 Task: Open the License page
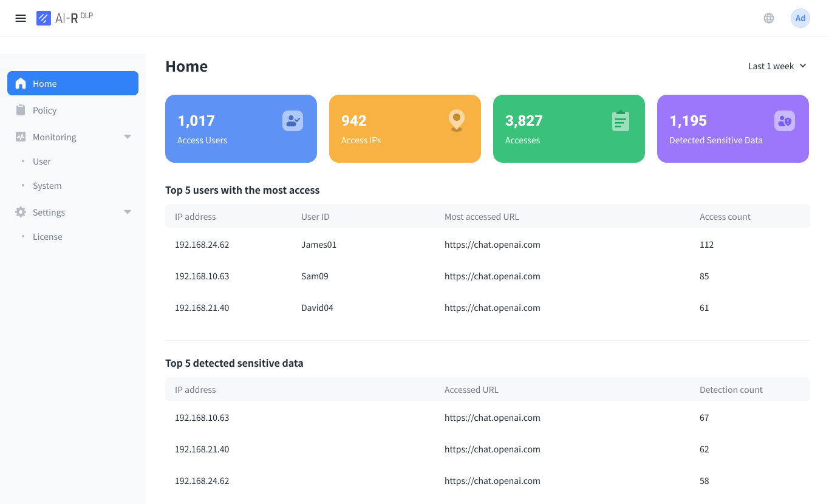pos(47,236)
